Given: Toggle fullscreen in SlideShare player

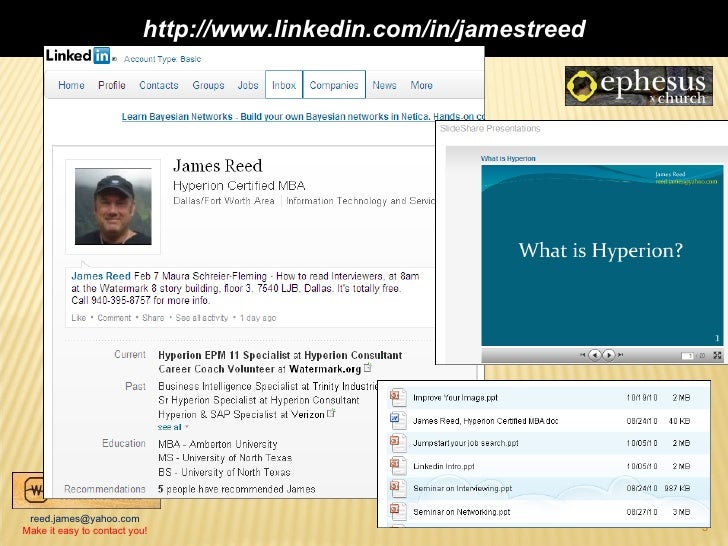Looking at the screenshot, I should click(x=717, y=355).
